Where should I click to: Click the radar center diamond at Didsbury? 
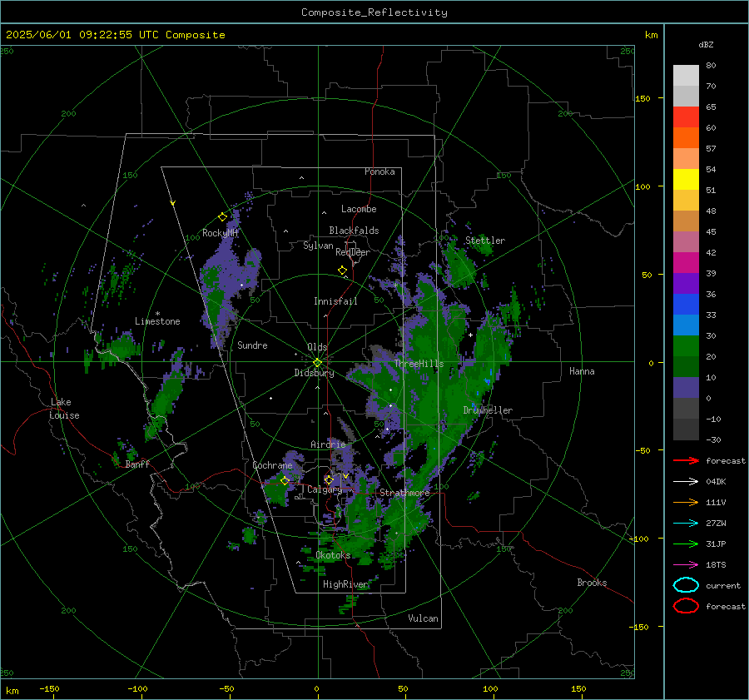click(318, 362)
